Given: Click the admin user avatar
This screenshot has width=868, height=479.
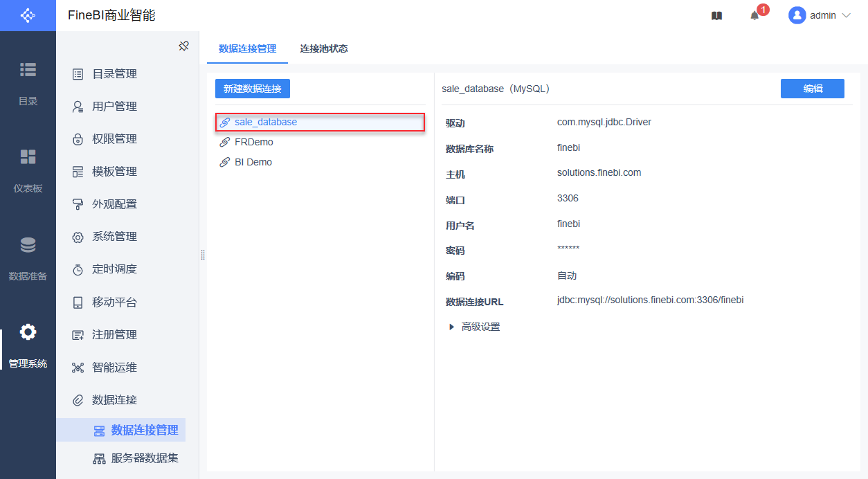Looking at the screenshot, I should [x=797, y=15].
